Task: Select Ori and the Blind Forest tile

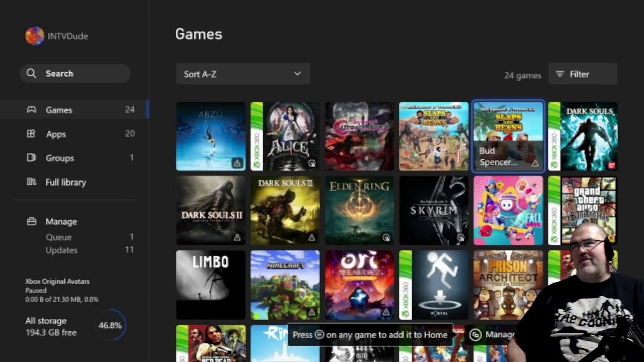Action: pos(359,285)
